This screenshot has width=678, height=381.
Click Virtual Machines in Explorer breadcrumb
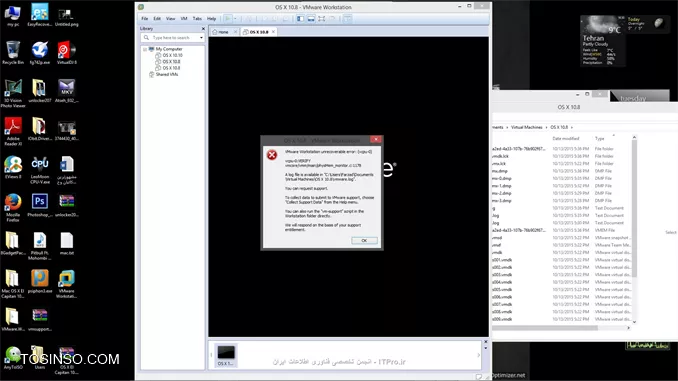click(526, 128)
